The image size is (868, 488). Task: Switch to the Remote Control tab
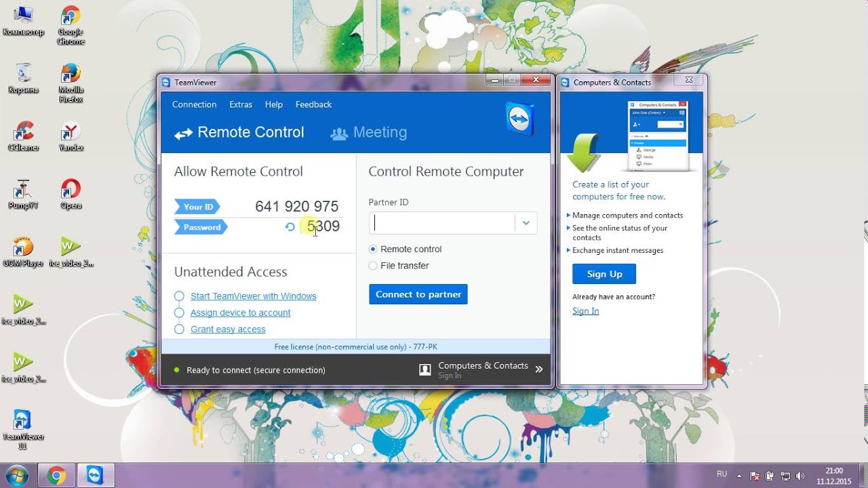pyautogui.click(x=239, y=133)
